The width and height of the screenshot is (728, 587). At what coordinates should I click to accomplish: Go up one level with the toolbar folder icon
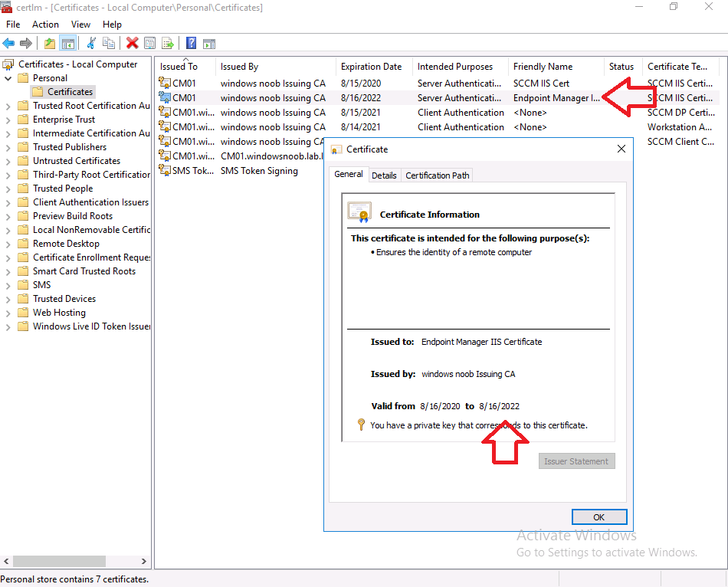click(x=50, y=44)
